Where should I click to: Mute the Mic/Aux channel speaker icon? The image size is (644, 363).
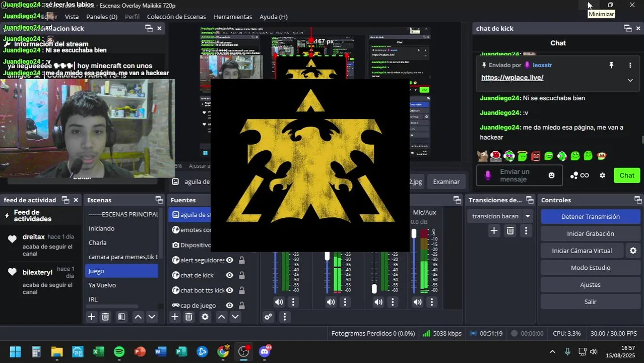[x=418, y=302]
